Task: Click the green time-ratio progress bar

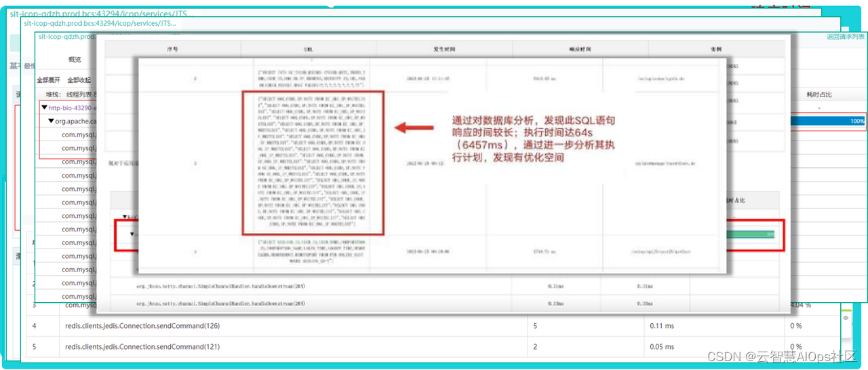Action: coord(749,234)
